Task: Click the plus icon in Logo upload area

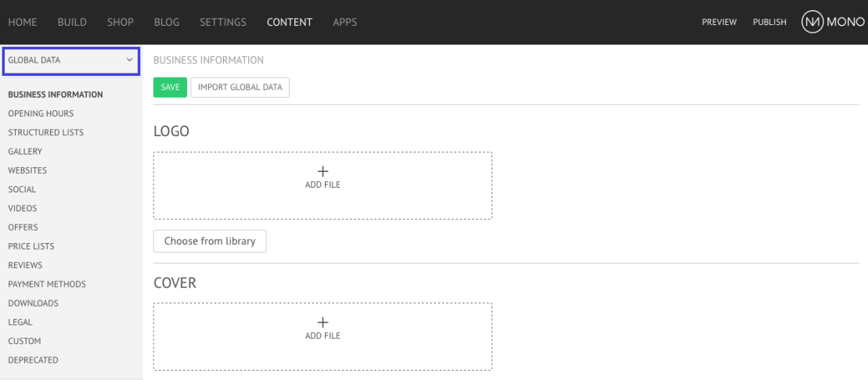Action: [x=322, y=171]
